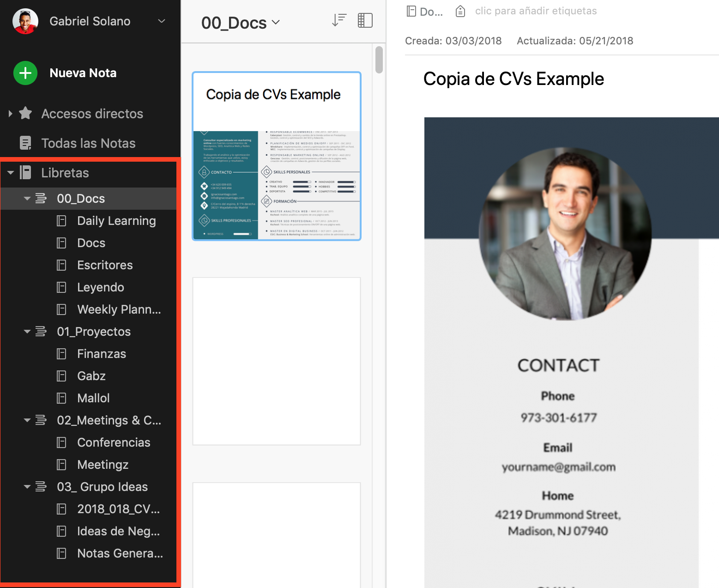This screenshot has width=719, height=588.
Task: Click the view layout icon in note list header
Action: (365, 20)
